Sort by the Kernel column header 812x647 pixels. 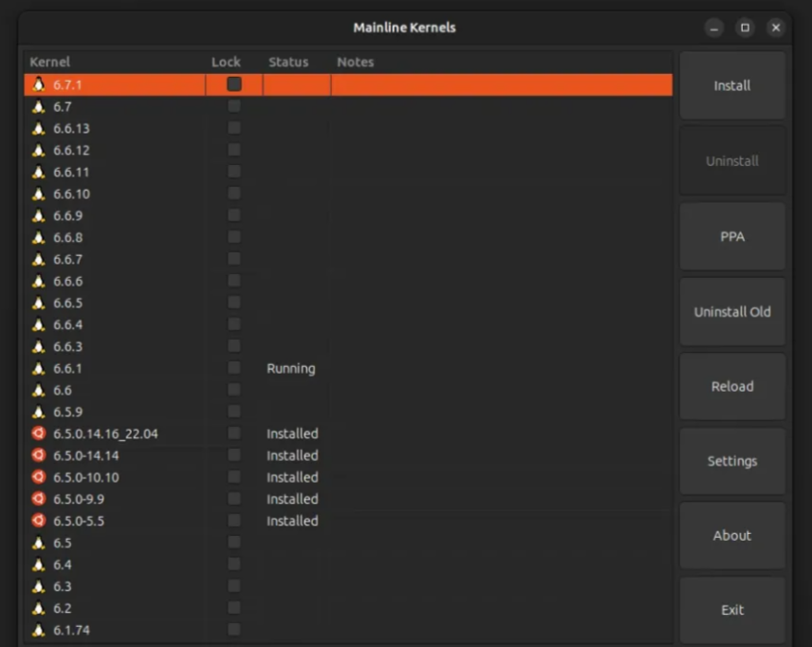tap(49, 63)
